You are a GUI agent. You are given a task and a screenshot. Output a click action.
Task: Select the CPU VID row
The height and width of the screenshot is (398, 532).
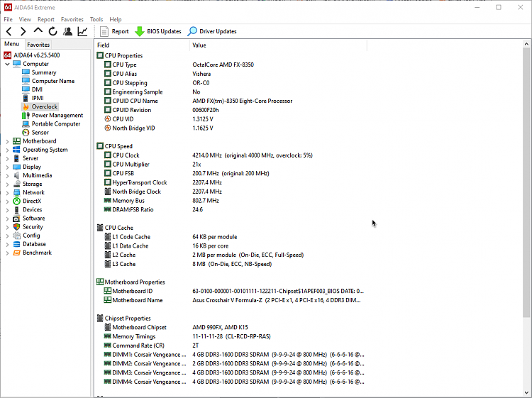pyautogui.click(x=231, y=119)
